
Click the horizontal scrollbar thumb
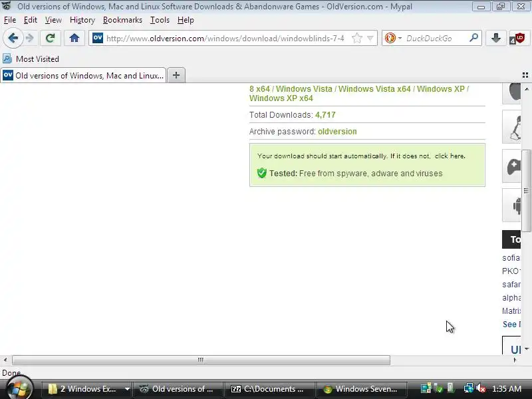(201, 360)
